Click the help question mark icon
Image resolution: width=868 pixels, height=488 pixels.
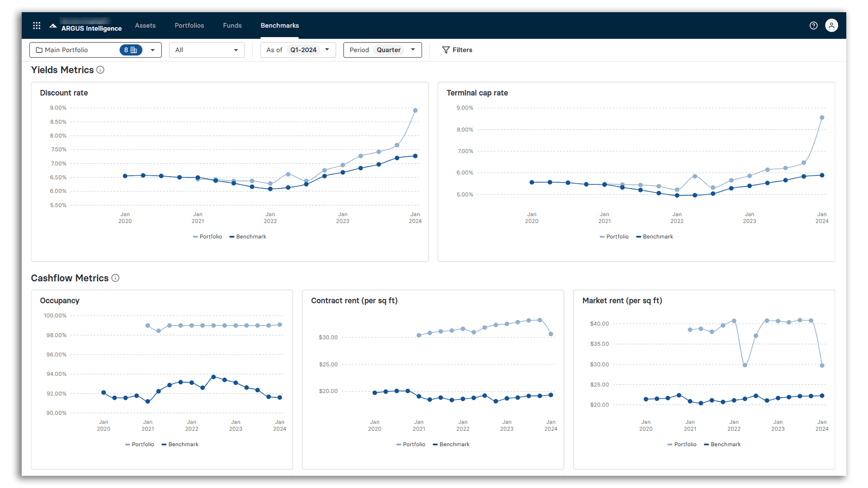tap(813, 25)
